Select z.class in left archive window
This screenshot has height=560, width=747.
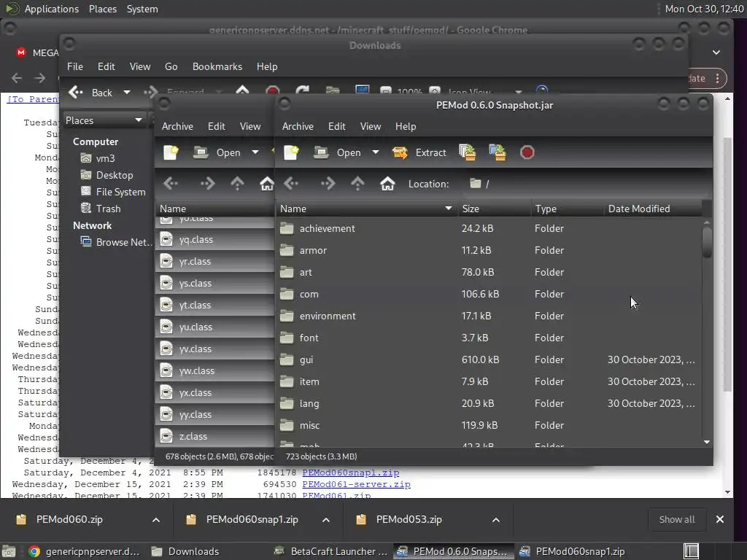pos(214,436)
